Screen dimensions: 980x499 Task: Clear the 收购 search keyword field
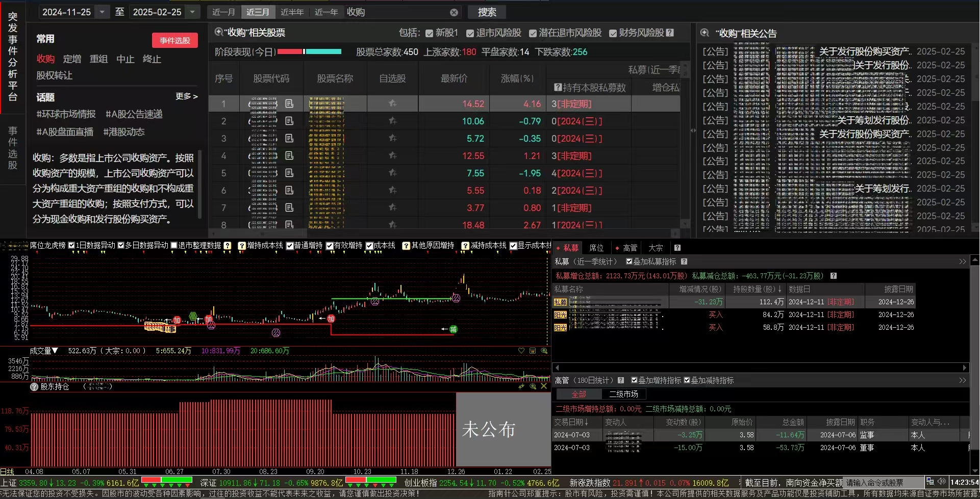tap(454, 12)
